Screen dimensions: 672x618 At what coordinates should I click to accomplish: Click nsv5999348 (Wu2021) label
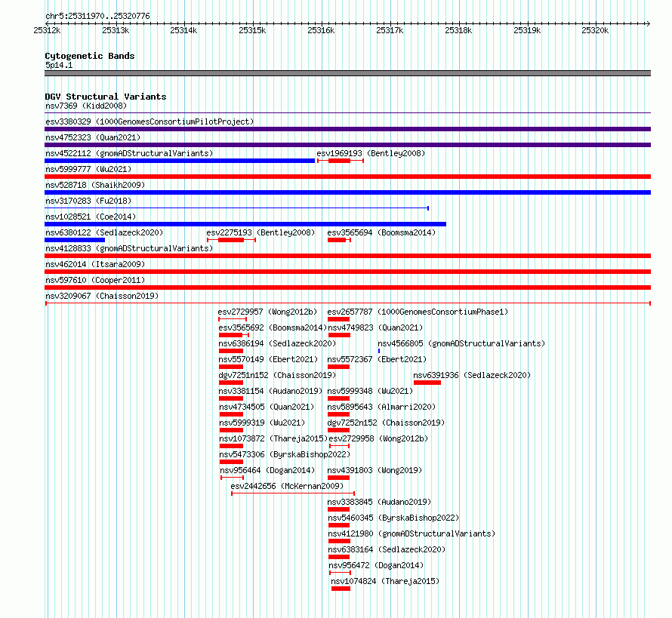pos(370,391)
